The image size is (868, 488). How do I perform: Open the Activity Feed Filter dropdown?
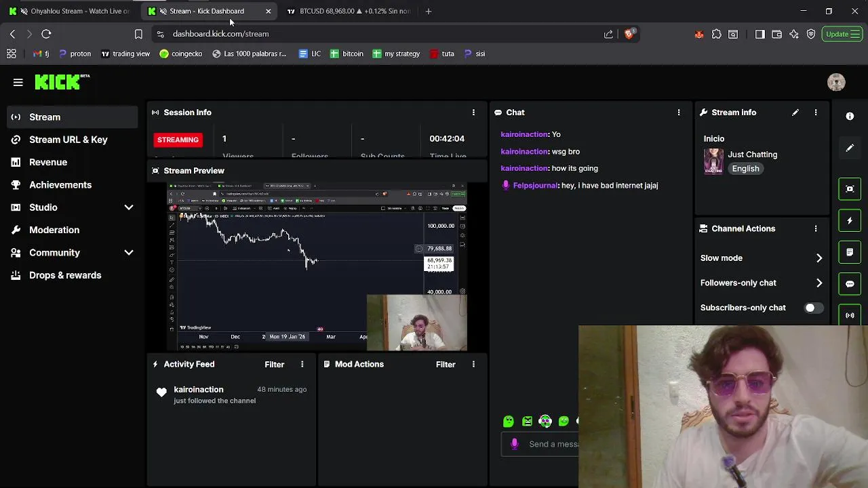(x=274, y=364)
